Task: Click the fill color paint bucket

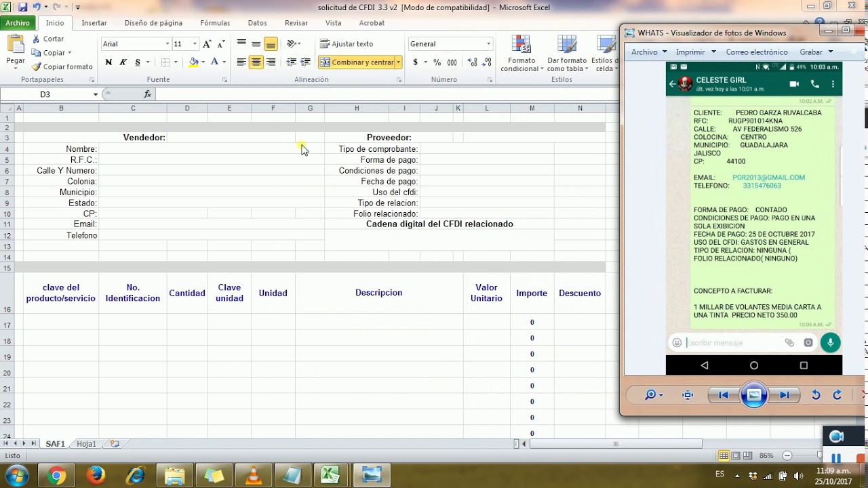Action: point(193,62)
